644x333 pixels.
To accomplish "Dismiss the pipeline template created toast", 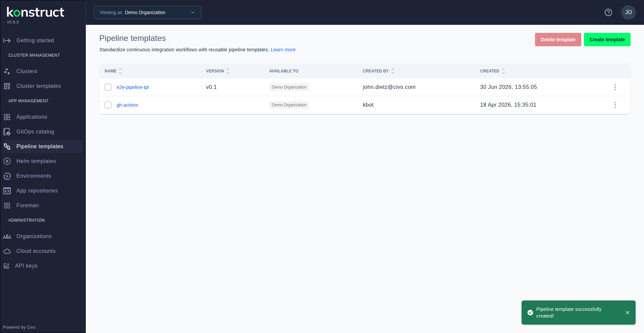I will pos(628,313).
